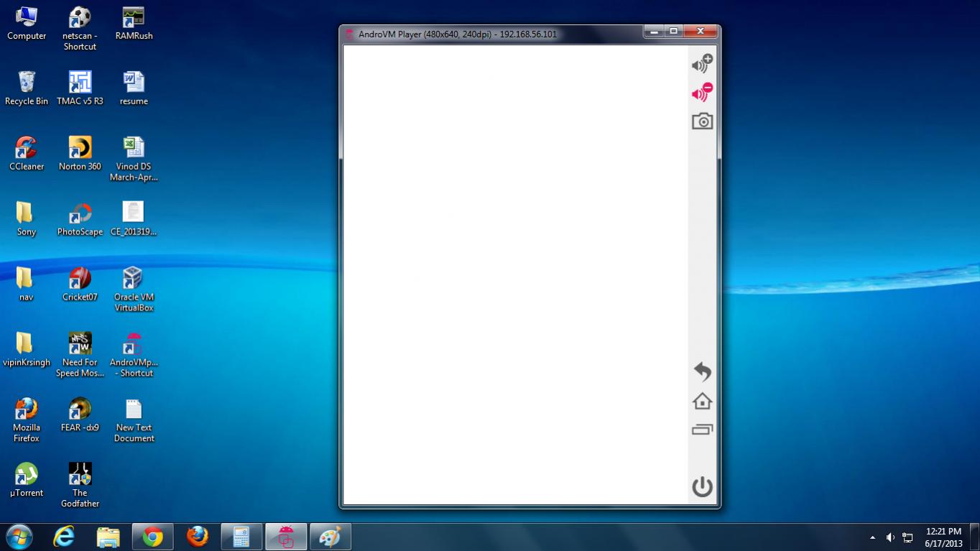The width and height of the screenshot is (980, 551).
Task: Open the Android recent apps button
Action: point(702,430)
